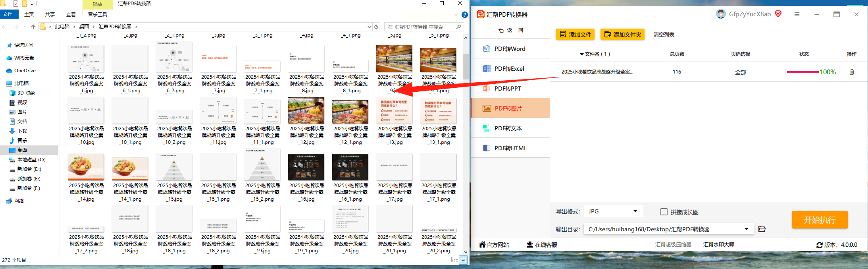Viewport: 868px width, 269px height.
Task: Click the 返回 back arrow icon
Action: click(x=501, y=30)
